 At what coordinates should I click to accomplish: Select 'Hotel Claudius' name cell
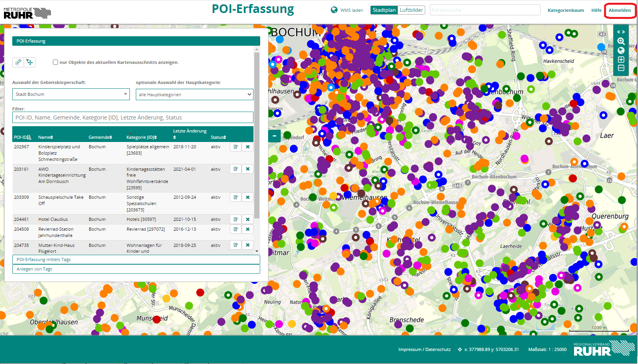coord(53,219)
